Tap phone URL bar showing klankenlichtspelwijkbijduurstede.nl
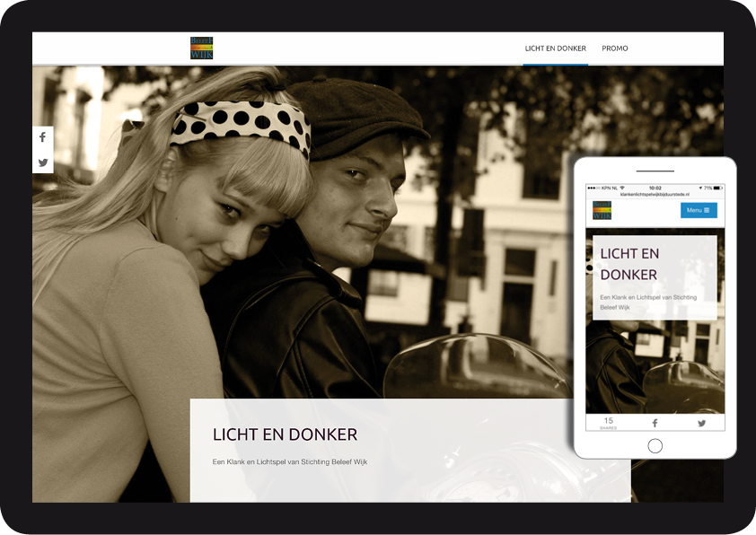 pyautogui.click(x=655, y=195)
